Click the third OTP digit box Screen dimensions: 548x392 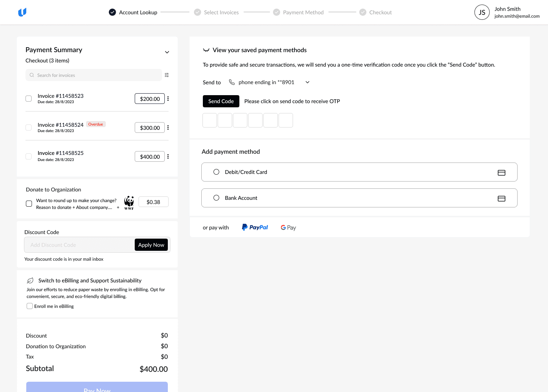tap(240, 120)
